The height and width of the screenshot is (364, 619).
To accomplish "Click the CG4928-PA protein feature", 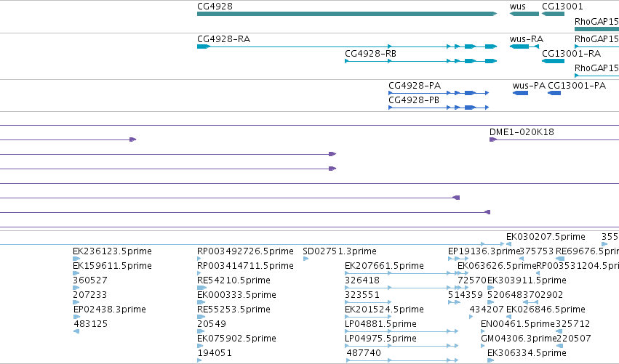I will (439, 93).
